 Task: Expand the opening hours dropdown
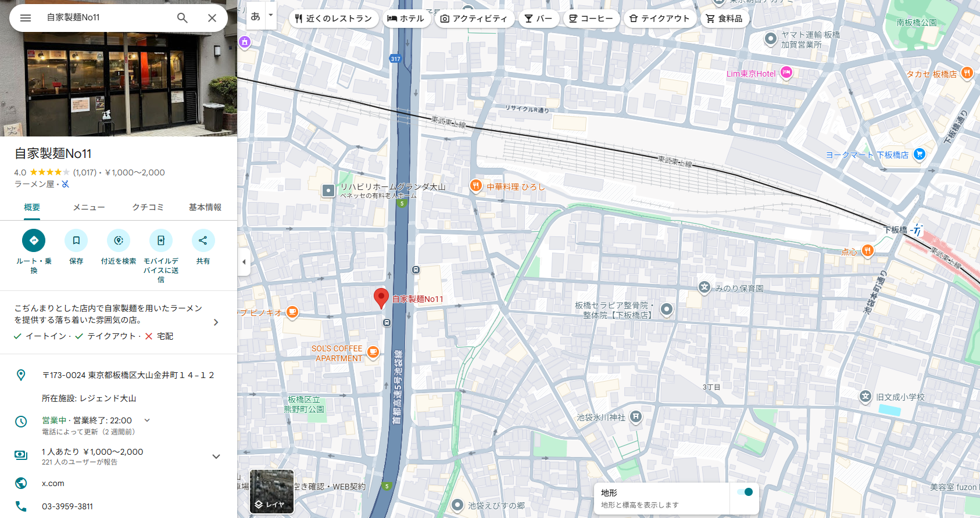(147, 420)
